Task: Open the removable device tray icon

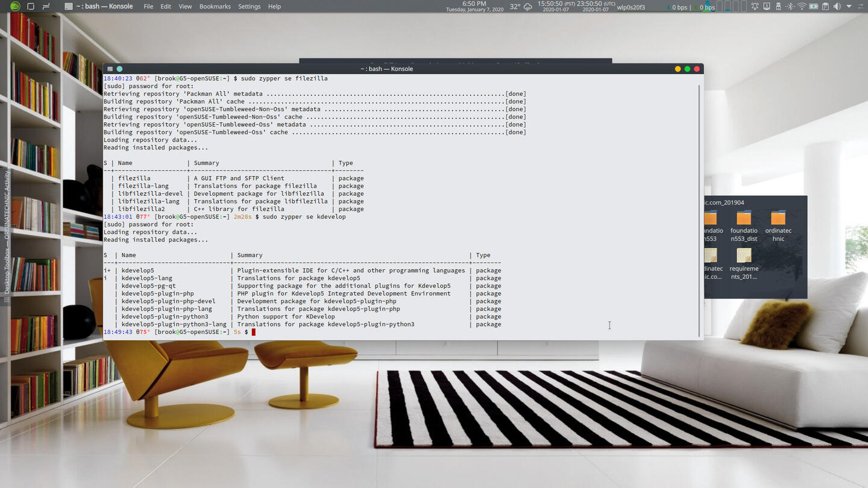Action: point(778,7)
